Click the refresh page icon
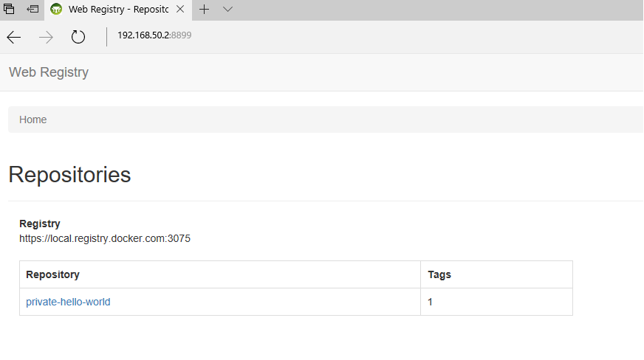Viewport: 644px width, 360px height. click(x=78, y=37)
